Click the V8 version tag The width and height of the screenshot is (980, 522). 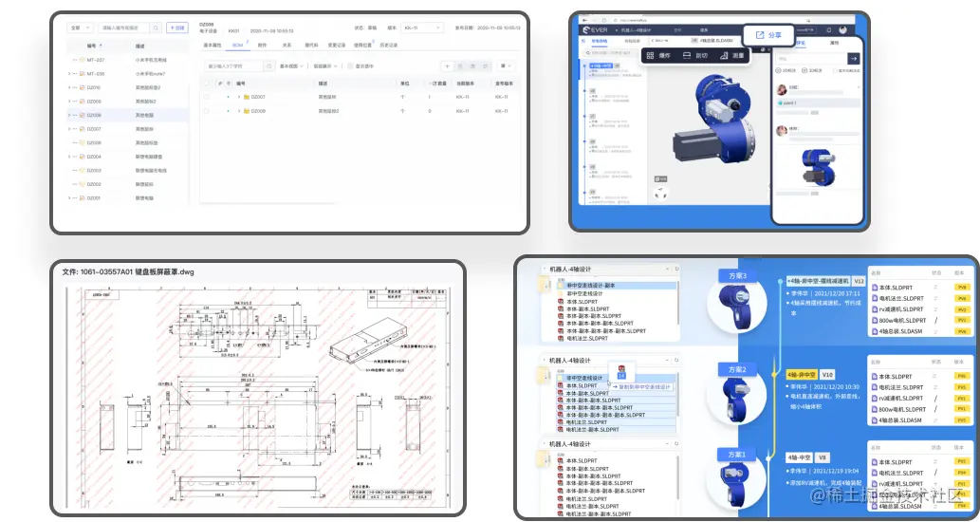click(x=823, y=457)
